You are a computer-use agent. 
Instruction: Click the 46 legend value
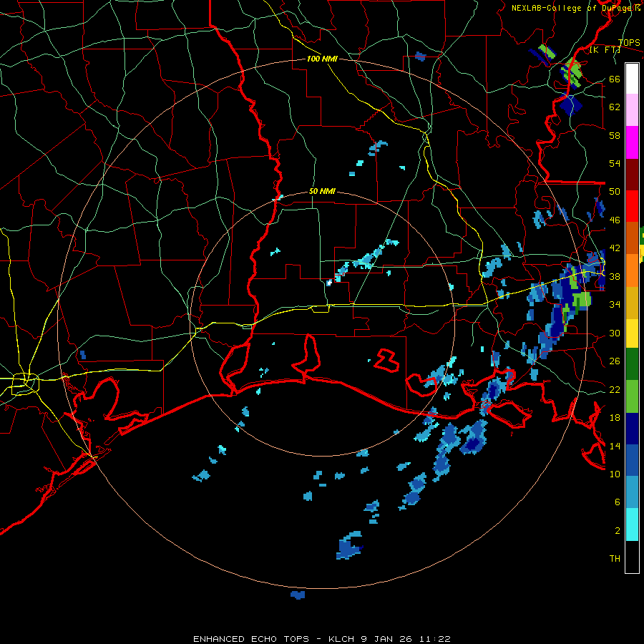point(615,220)
